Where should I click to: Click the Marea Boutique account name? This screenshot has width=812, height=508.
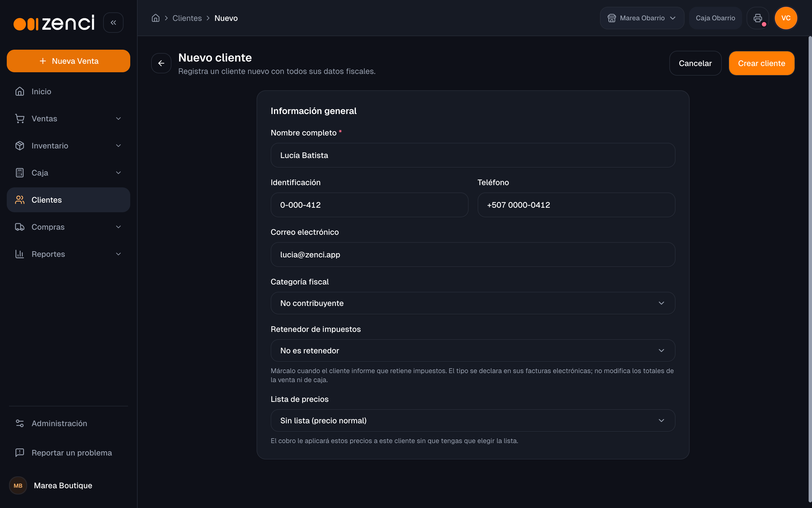click(x=63, y=485)
